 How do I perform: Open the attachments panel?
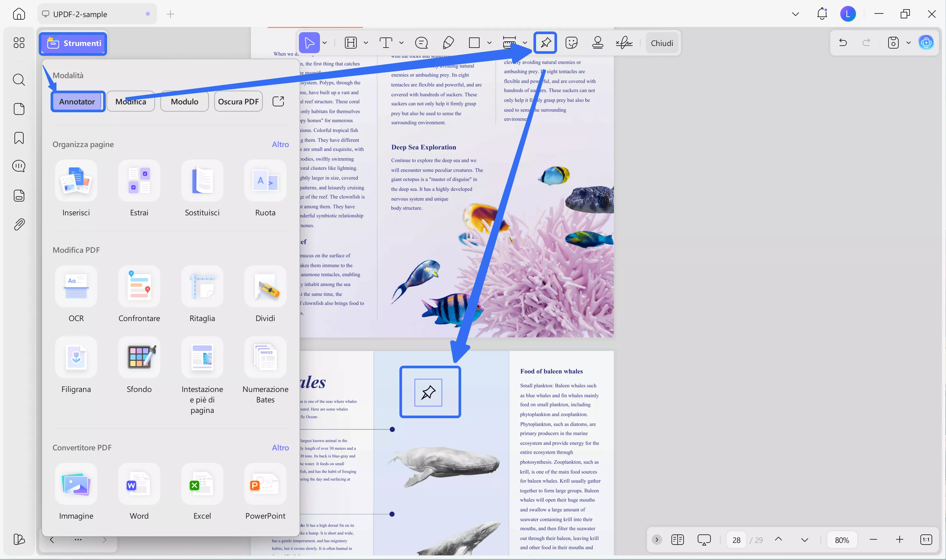[x=18, y=224]
